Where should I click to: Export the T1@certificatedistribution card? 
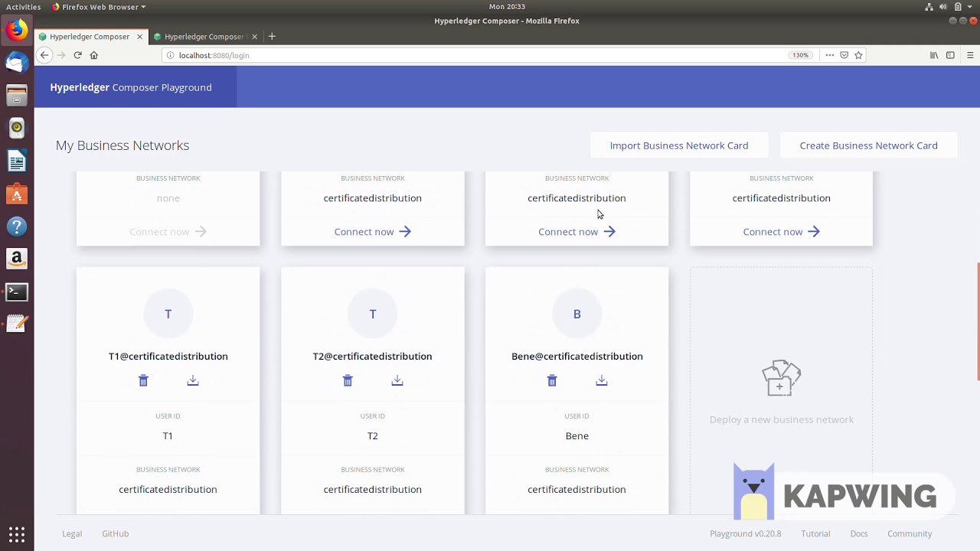(193, 380)
